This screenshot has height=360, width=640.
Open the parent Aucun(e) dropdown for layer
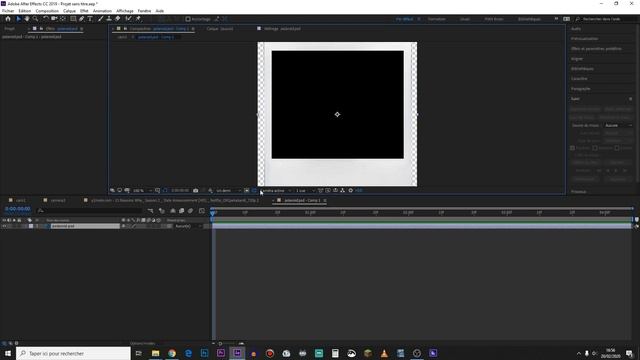(188, 226)
